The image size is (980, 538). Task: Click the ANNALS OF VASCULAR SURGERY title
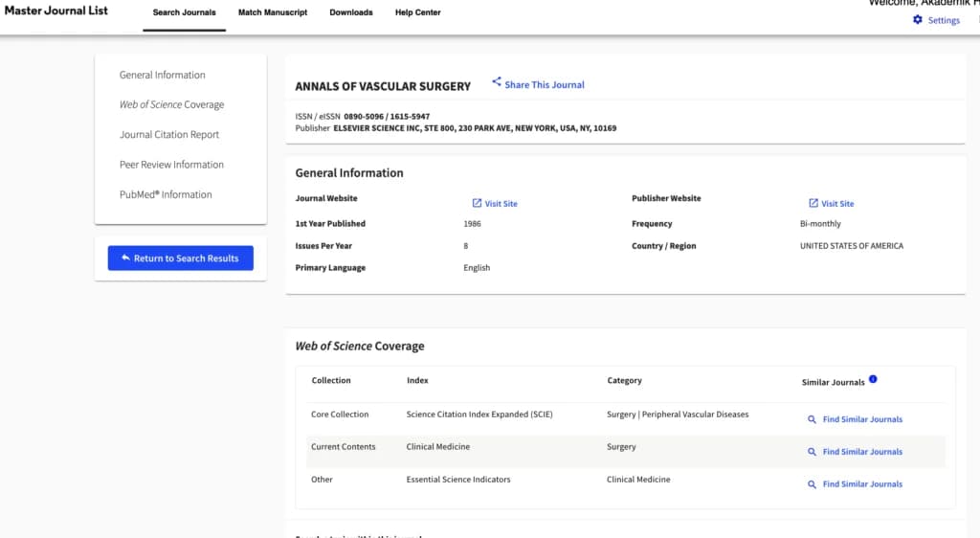(x=383, y=86)
